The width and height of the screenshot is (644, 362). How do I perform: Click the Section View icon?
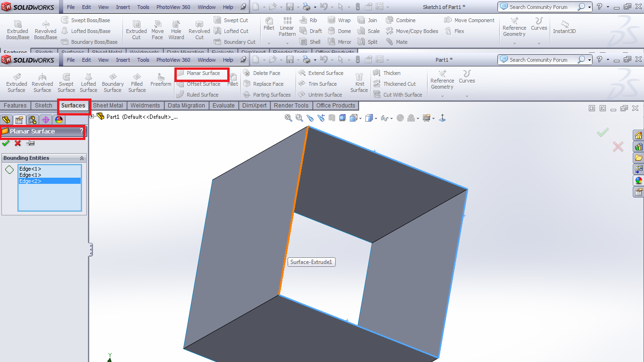click(332, 118)
